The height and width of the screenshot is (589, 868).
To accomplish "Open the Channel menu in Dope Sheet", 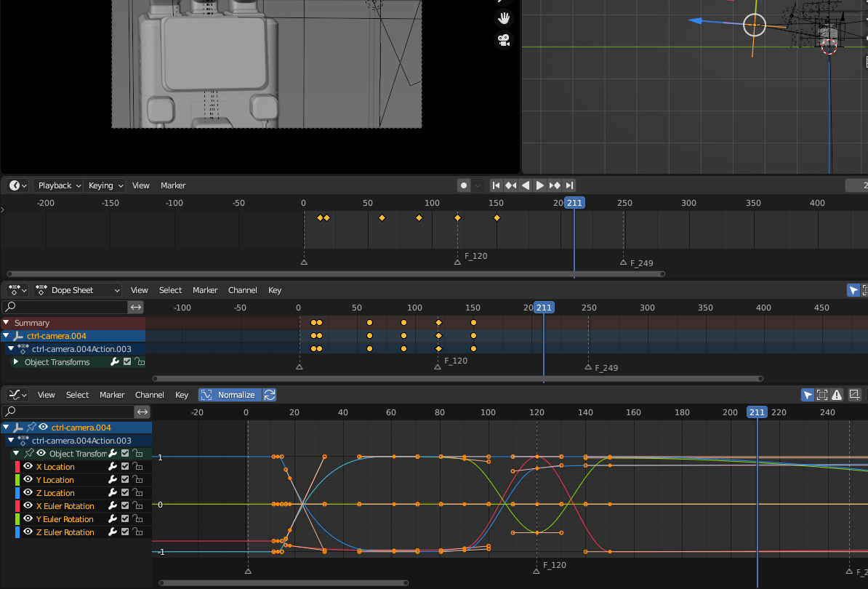I will coord(242,290).
